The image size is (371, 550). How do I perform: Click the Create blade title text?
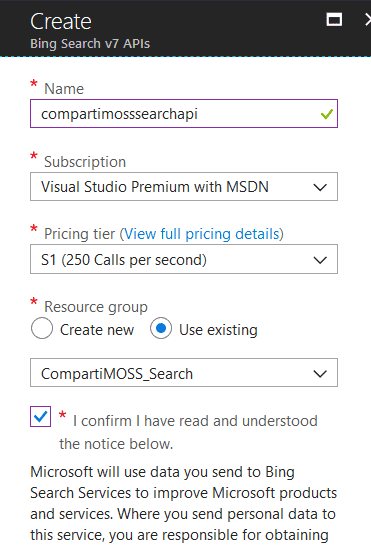point(61,21)
